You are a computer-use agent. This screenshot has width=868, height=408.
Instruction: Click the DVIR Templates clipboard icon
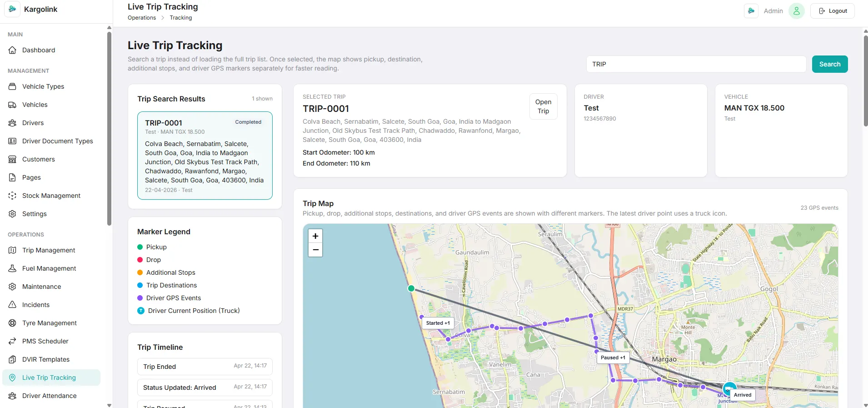pos(12,359)
